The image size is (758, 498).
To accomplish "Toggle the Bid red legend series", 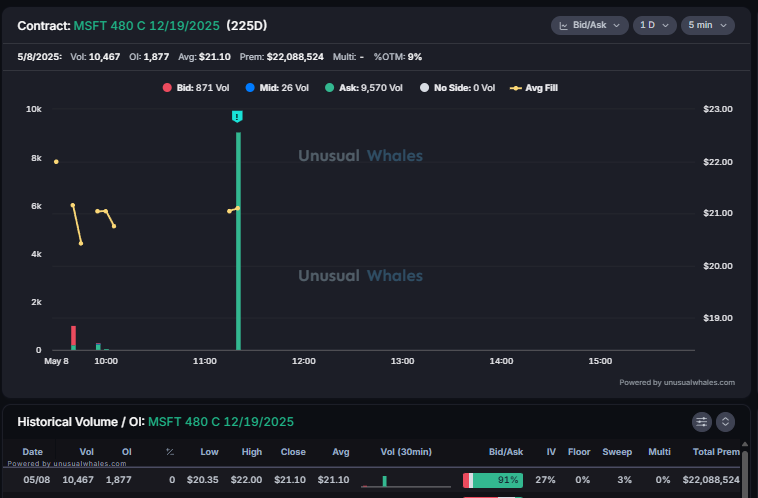I will [x=196, y=88].
